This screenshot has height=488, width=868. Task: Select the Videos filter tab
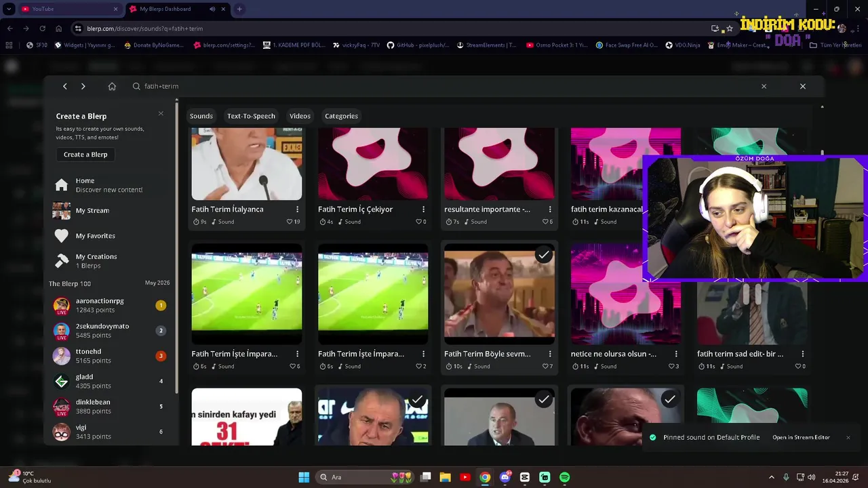300,116
